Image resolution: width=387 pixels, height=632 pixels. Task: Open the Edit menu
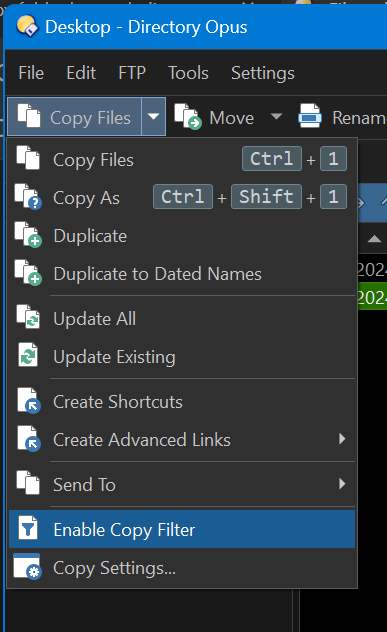(x=81, y=73)
